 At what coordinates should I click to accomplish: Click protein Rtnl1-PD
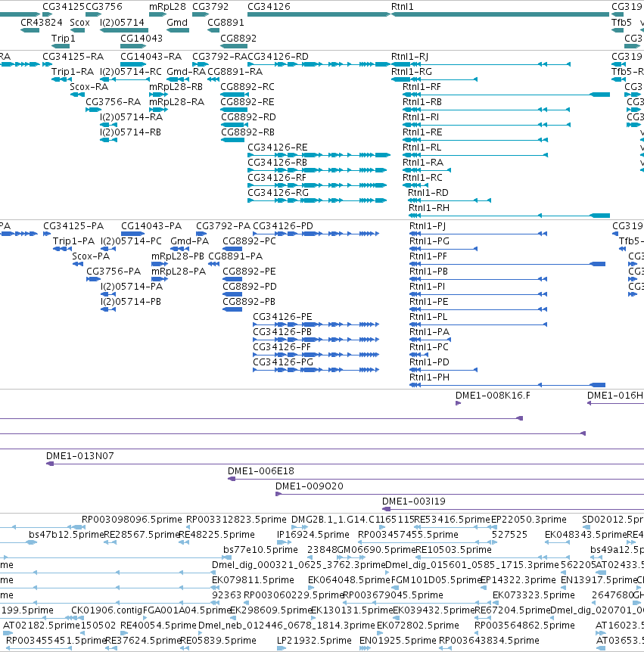point(429,362)
